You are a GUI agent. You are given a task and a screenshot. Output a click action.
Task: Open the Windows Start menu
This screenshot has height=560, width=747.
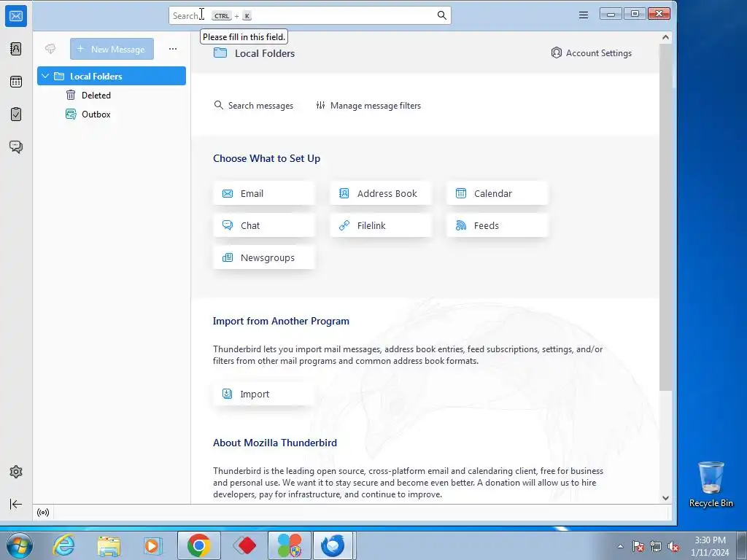coord(19,545)
